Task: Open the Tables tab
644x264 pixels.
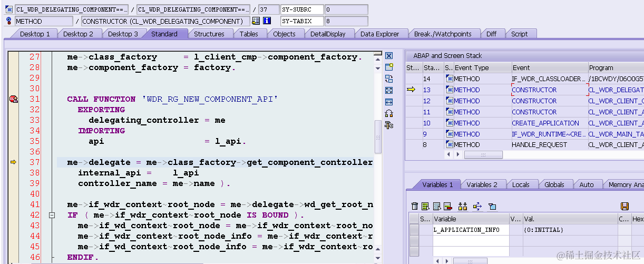Action: 249,34
